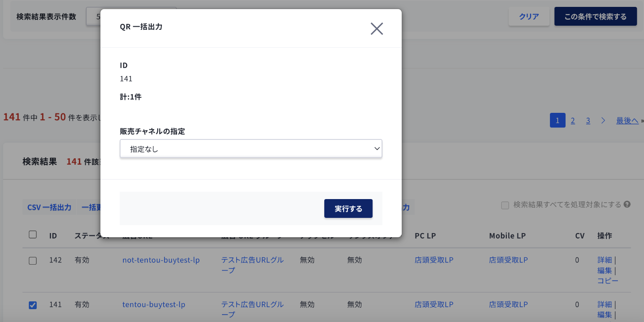This screenshot has height=322, width=644.
Task: Select current page 1 button
Action: click(558, 120)
